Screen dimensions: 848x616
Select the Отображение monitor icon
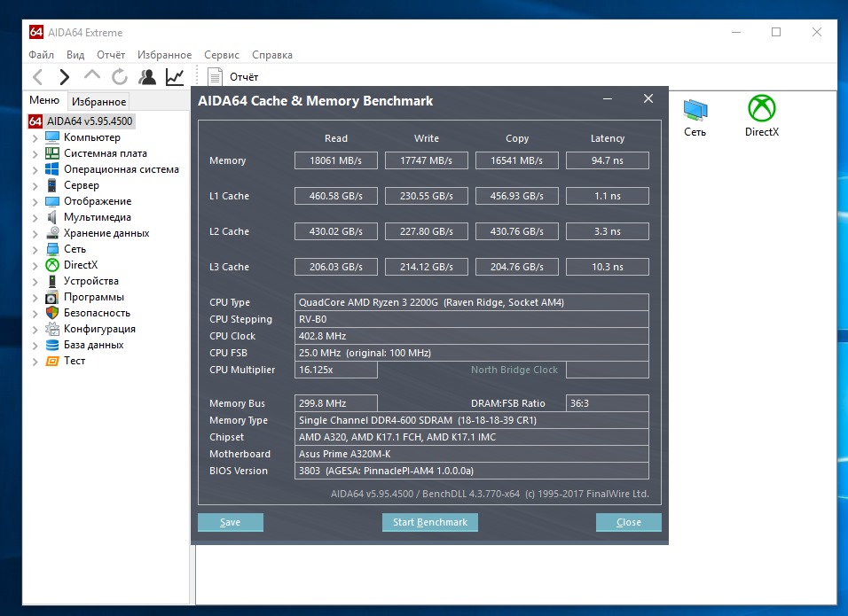(52, 201)
